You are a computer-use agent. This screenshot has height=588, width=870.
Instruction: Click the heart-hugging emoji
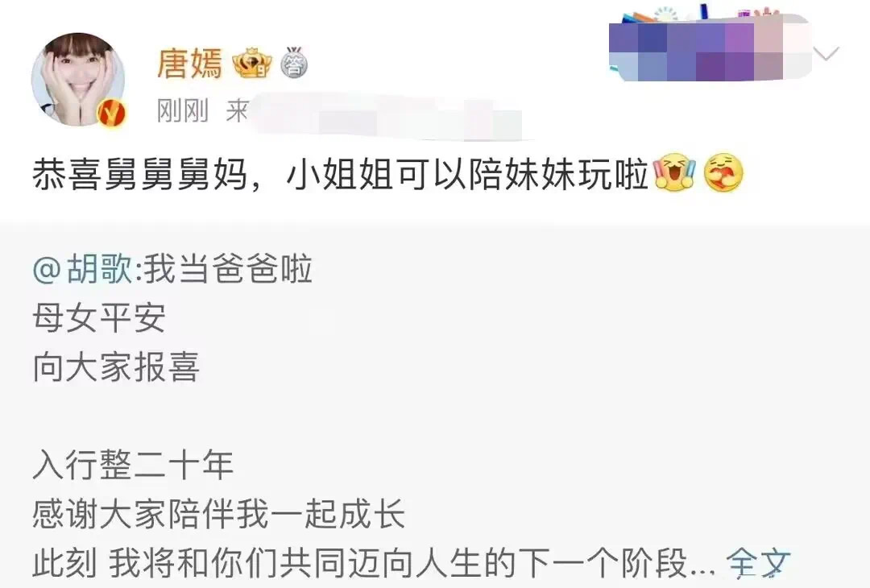[x=723, y=174]
